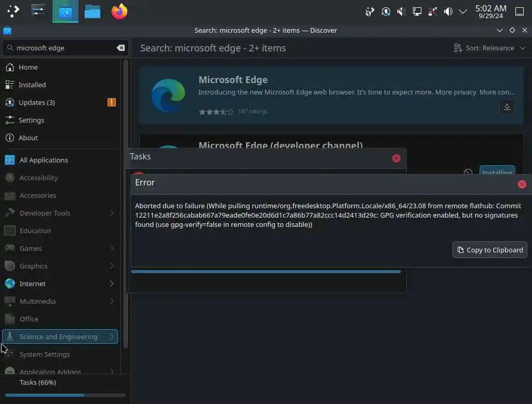Select the Office category
This screenshot has height=404, width=532.
pyautogui.click(x=60, y=319)
